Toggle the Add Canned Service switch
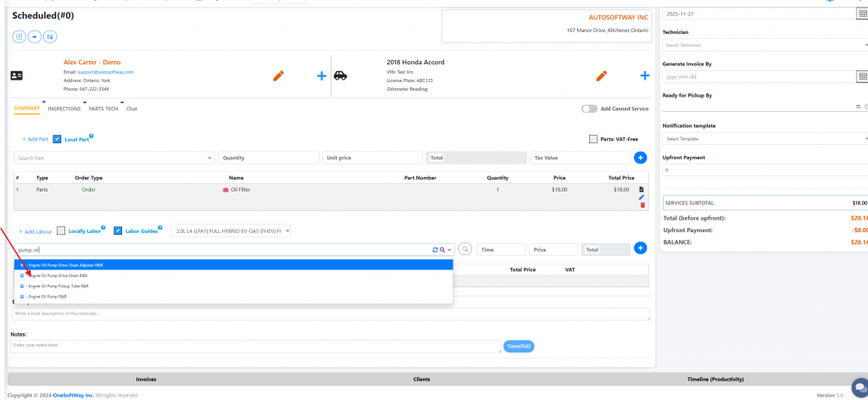Viewport: 868px width, 400px height. [588, 108]
